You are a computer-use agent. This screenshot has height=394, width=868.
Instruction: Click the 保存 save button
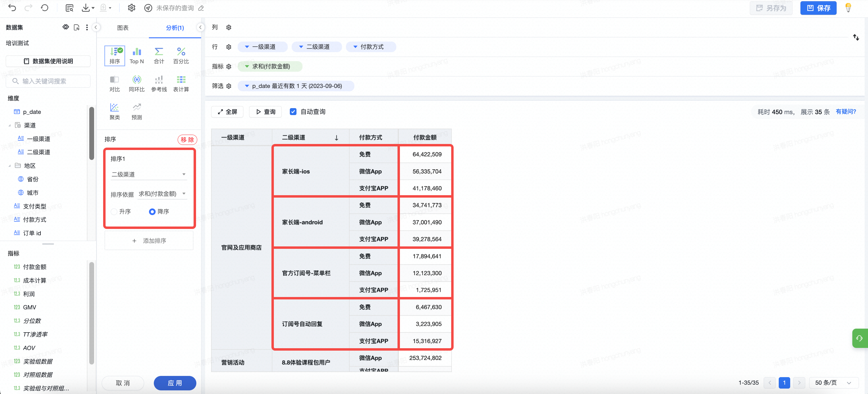tap(818, 8)
